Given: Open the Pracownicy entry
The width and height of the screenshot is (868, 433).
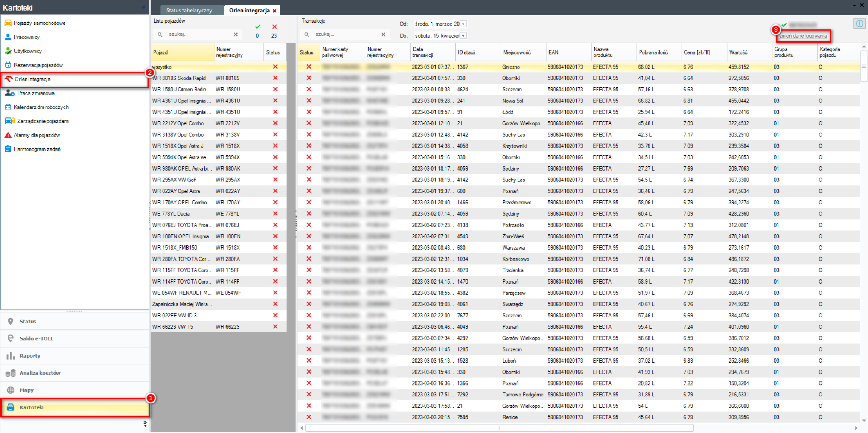Looking at the screenshot, I should click(x=26, y=37).
